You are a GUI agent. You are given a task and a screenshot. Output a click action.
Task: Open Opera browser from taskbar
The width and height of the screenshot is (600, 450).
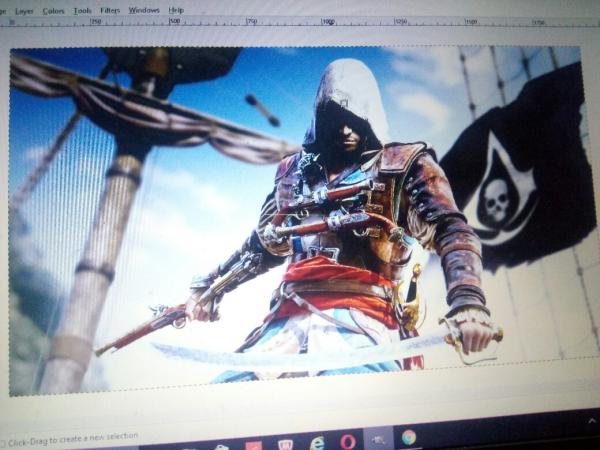pos(347,441)
